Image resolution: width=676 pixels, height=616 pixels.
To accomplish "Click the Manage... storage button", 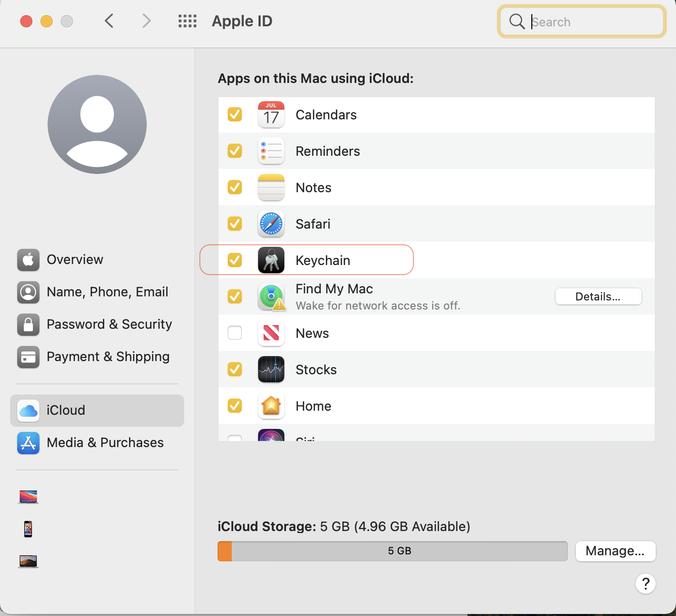I will [615, 551].
